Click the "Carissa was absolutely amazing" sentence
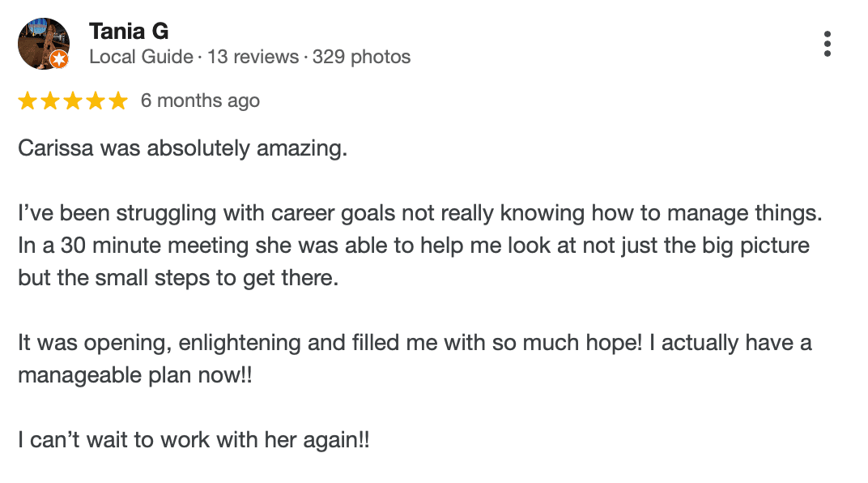 182,149
